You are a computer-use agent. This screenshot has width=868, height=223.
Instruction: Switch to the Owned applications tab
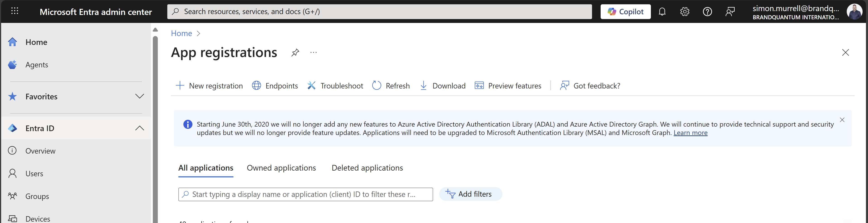(x=281, y=168)
